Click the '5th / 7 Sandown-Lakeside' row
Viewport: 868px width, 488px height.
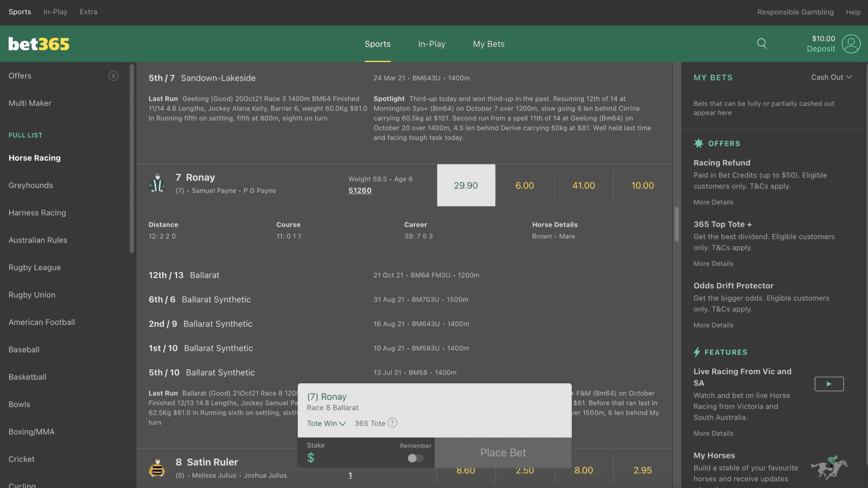[x=404, y=78]
